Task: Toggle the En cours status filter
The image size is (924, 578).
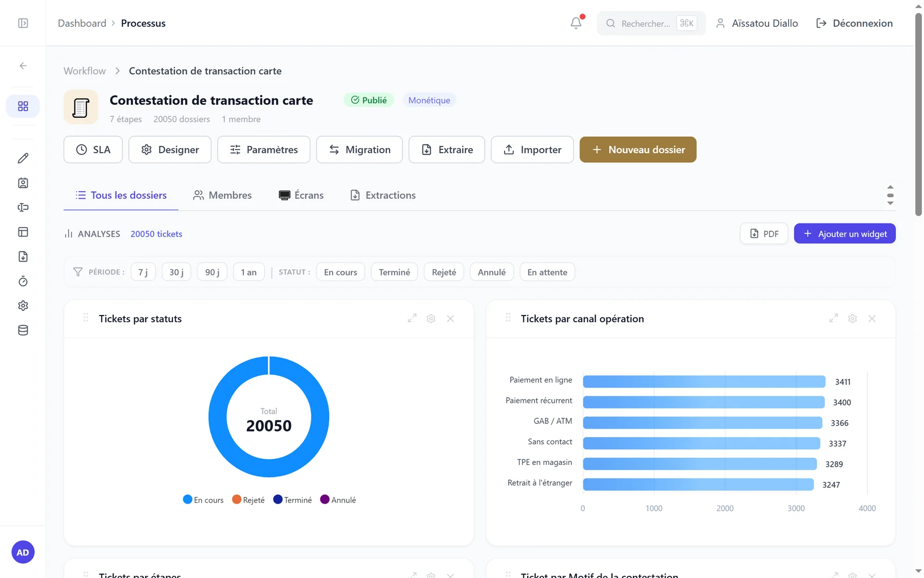Action: pos(341,272)
